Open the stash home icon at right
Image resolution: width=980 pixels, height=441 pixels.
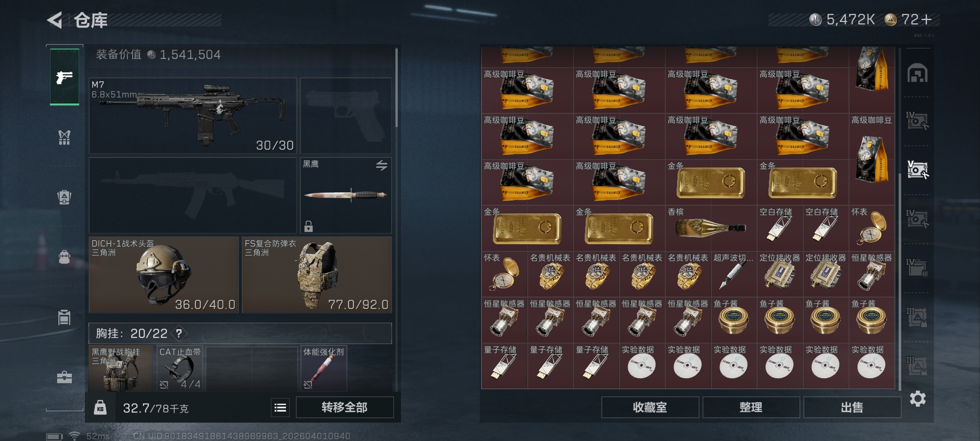(x=917, y=73)
